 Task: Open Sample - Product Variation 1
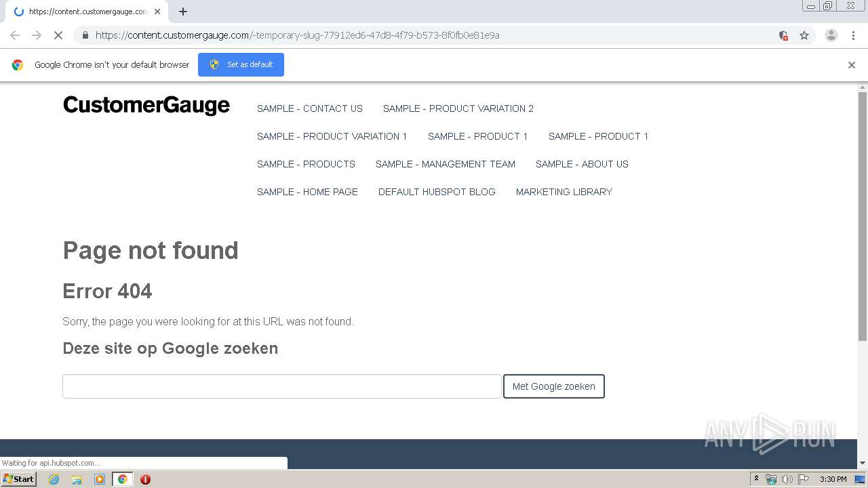pos(332,136)
